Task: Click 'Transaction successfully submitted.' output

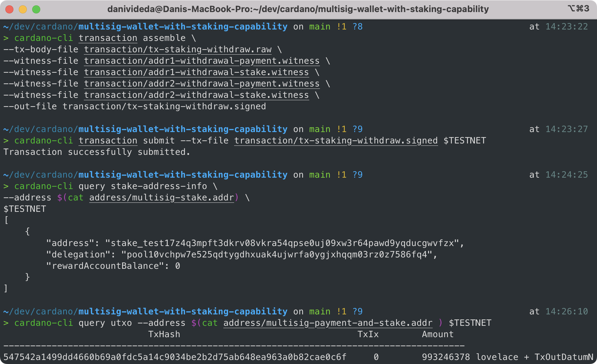Action: (x=97, y=152)
